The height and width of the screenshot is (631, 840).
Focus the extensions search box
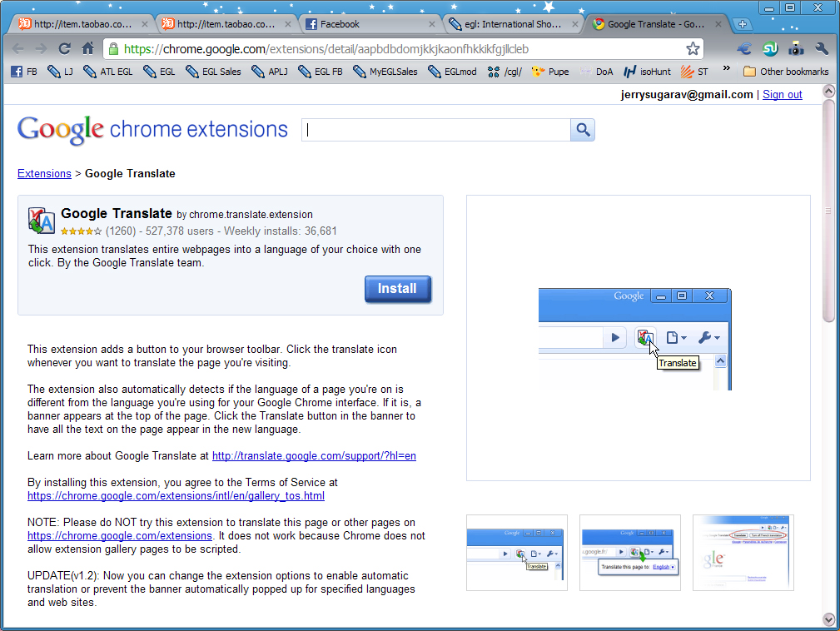(x=436, y=130)
